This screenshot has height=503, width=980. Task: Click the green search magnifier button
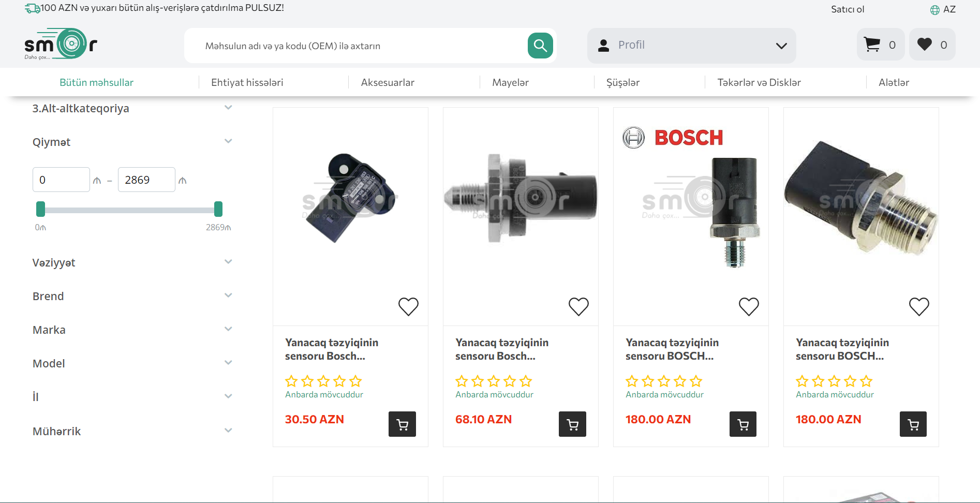click(540, 46)
